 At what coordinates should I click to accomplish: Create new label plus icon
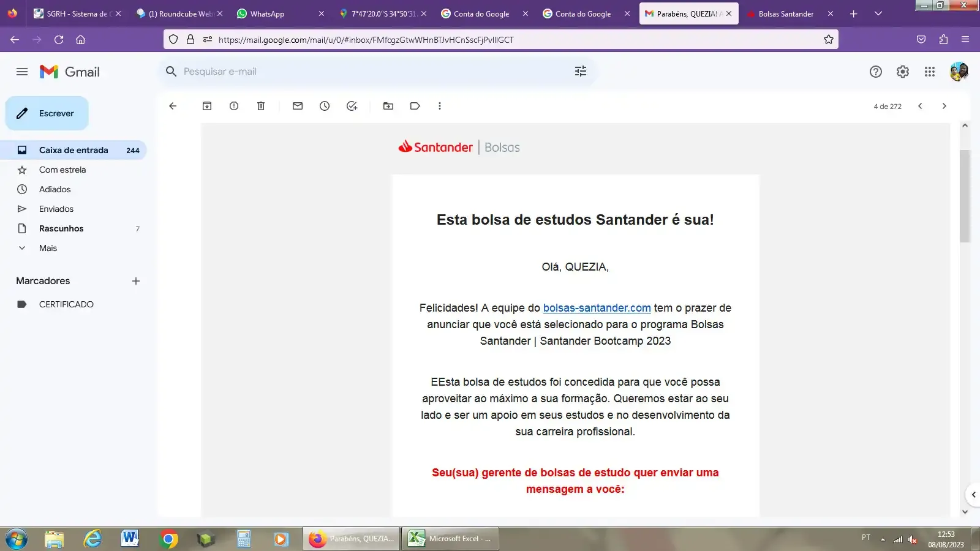click(136, 281)
